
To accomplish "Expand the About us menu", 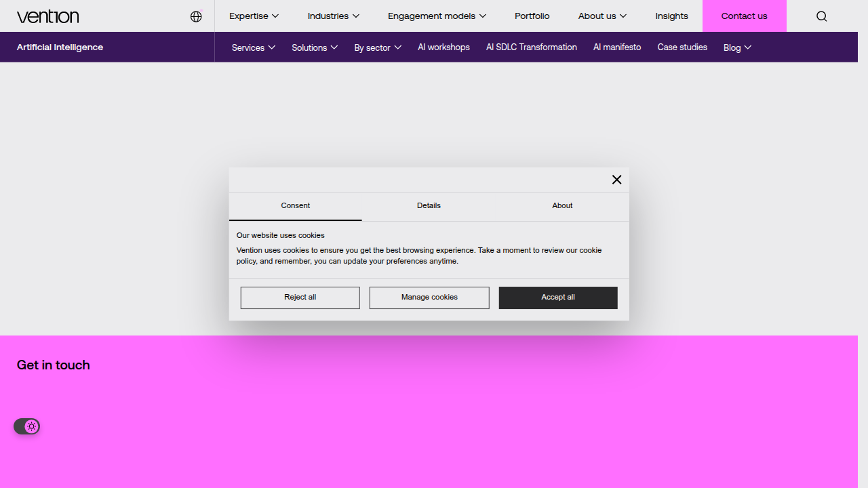I will [602, 16].
